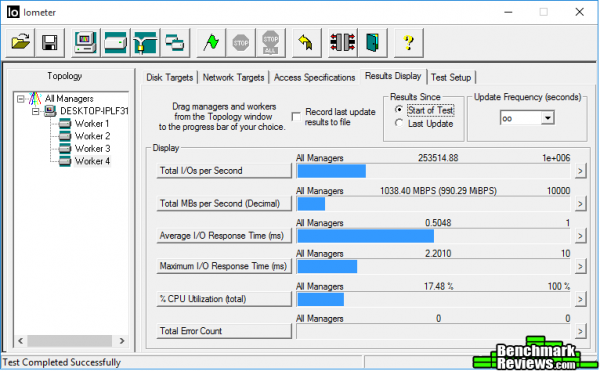The height and width of the screenshot is (371, 600).
Task: Open bar chart arrow for Total MBs
Action: tap(580, 204)
